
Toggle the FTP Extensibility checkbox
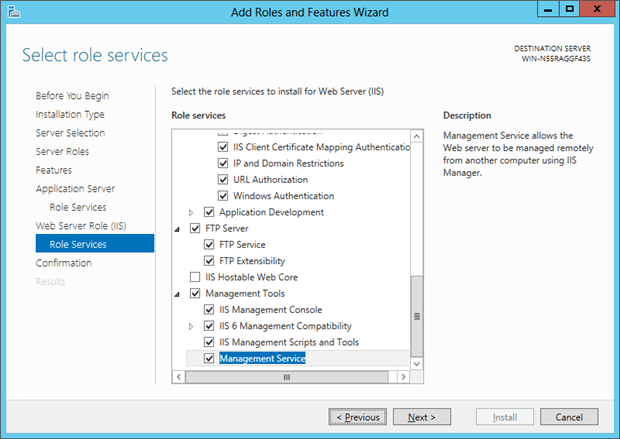point(209,261)
